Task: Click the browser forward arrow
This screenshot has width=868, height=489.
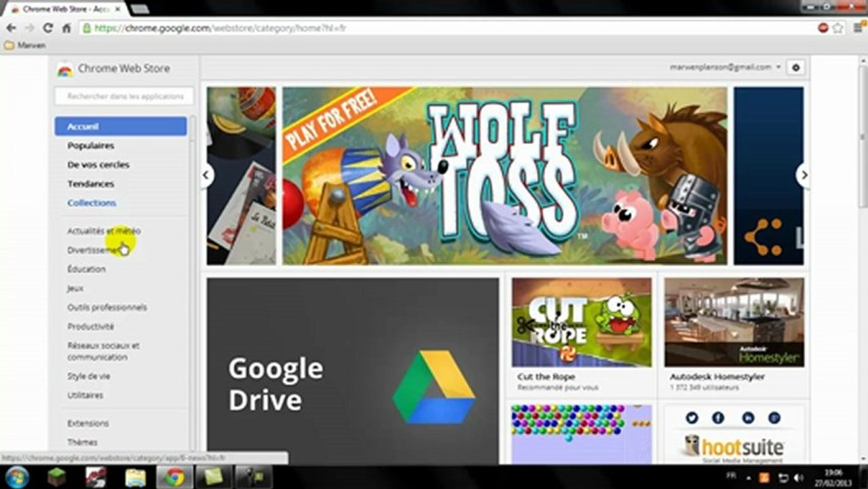Action: (30, 28)
